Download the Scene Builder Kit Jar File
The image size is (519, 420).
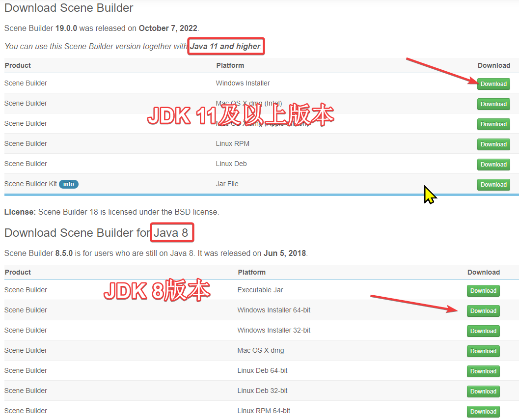493,184
